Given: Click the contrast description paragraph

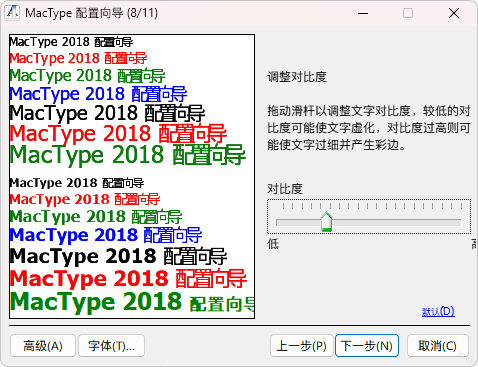Looking at the screenshot, I should click(369, 128).
